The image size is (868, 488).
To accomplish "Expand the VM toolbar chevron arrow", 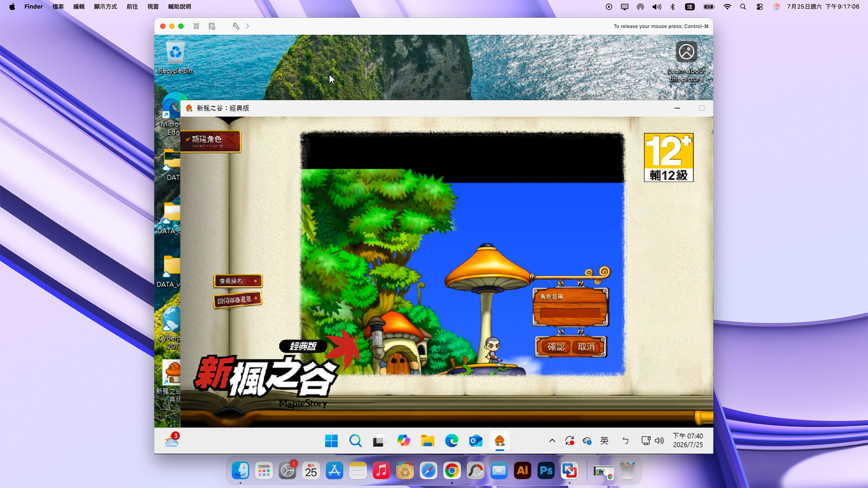I will coord(247,26).
